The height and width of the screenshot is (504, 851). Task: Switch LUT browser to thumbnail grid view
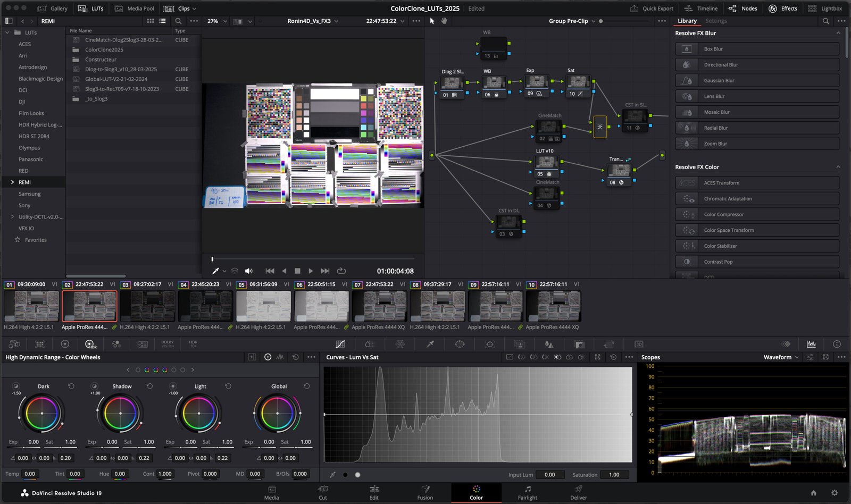point(151,21)
